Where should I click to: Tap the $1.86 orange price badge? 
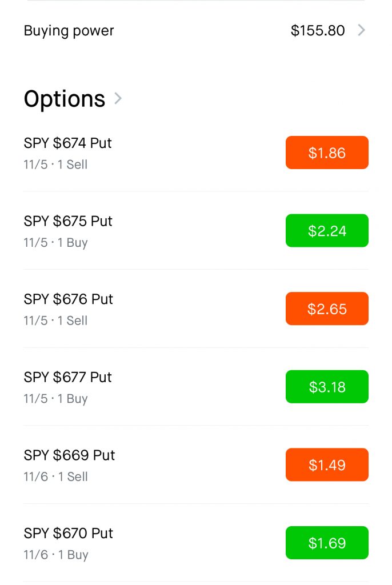(x=327, y=153)
